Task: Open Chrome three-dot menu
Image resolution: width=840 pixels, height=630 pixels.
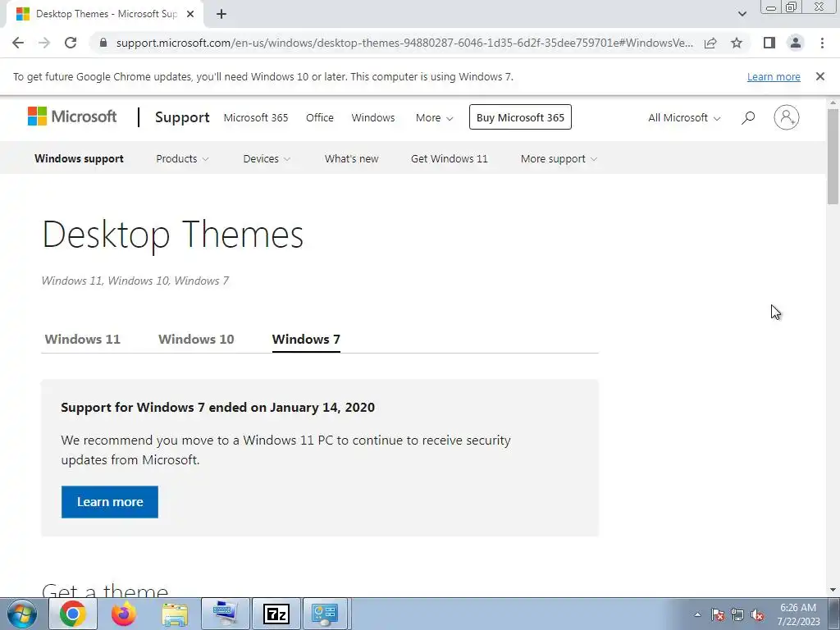Action: (822, 43)
